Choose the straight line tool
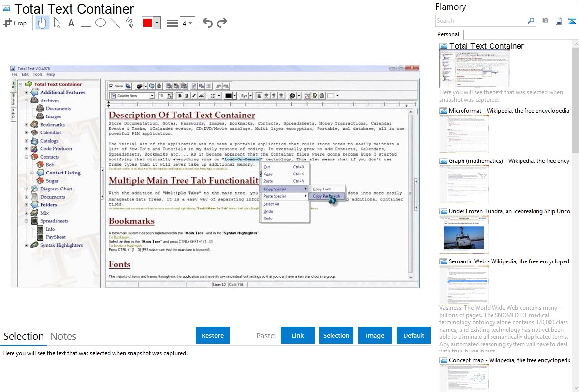579x392 pixels. [115, 23]
